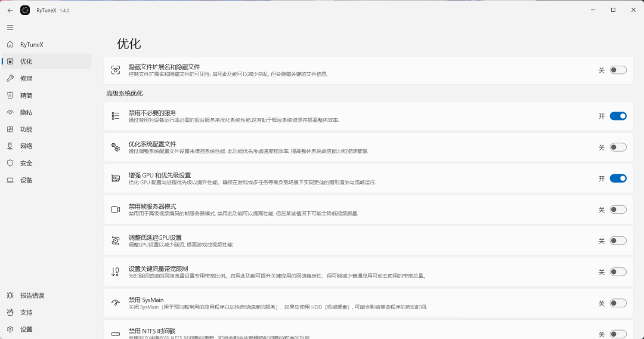Screen dimensions: 644x339
Task: Enable 调整低延迟GPU设置 switch
Action: point(618,241)
